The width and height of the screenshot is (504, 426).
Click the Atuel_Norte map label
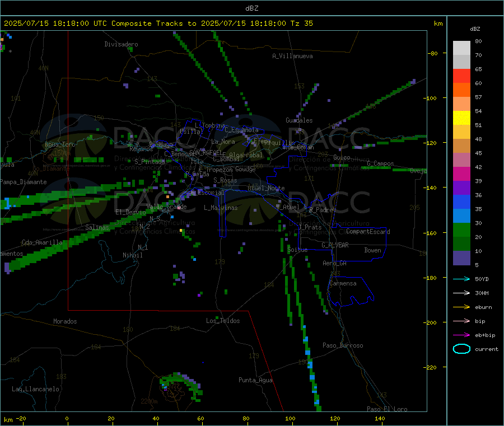tap(266, 188)
